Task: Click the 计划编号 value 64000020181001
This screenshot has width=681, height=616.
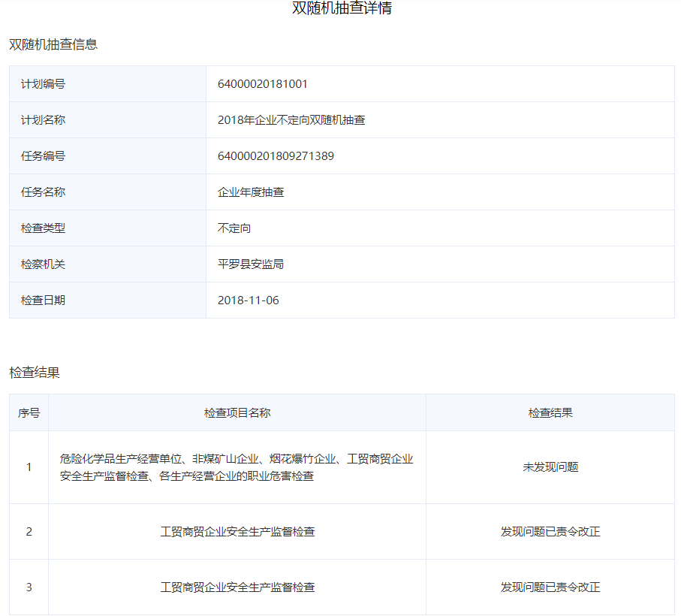Action: tap(262, 84)
